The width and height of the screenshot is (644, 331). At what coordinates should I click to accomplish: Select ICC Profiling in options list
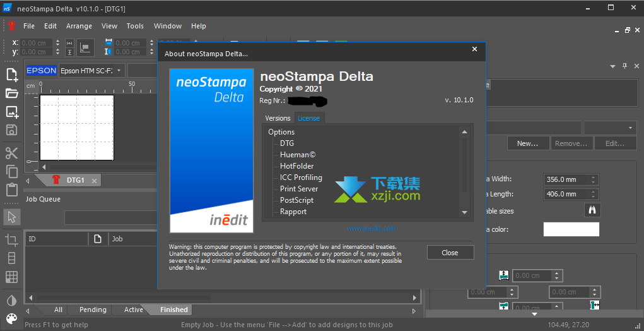(301, 178)
